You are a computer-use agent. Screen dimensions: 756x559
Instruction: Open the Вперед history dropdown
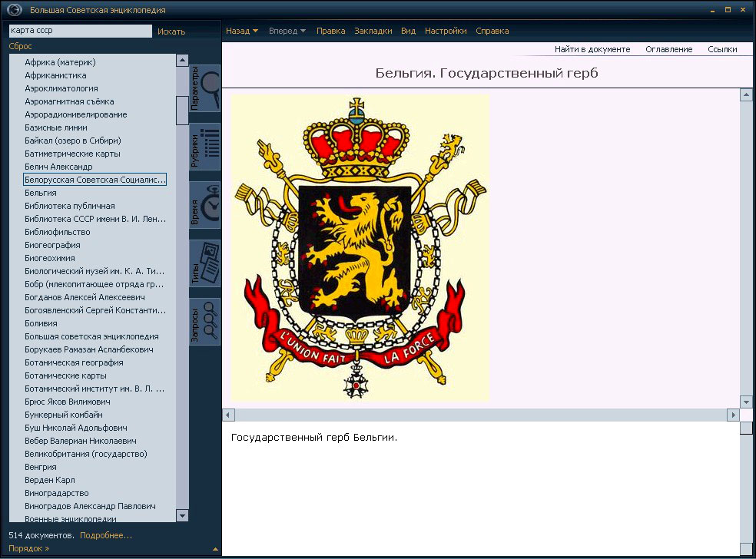coord(287,31)
